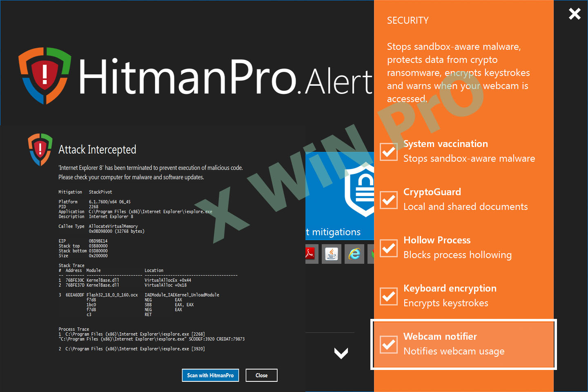Dismiss the orange panel with the X
Screen dimensions: 588x392
coord(575,13)
